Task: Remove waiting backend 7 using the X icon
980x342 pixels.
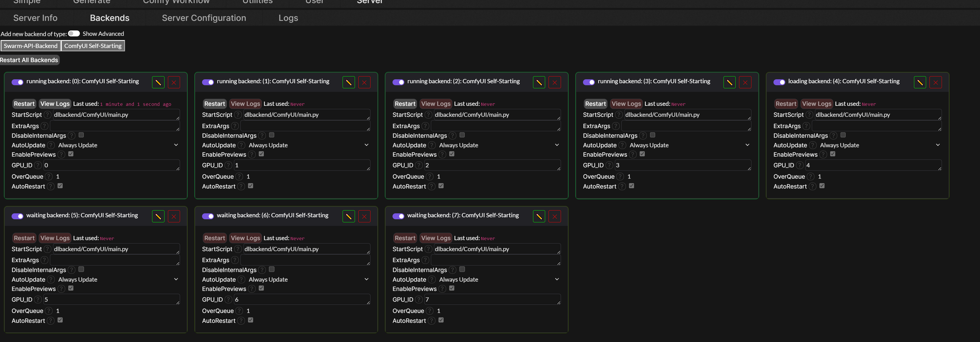Action: [555, 216]
